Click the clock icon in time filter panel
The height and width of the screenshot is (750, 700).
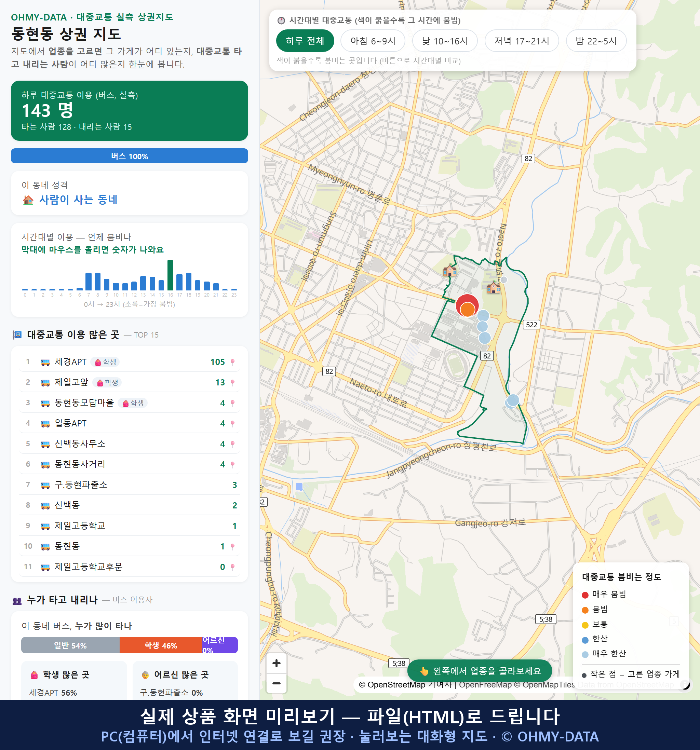pos(281,21)
